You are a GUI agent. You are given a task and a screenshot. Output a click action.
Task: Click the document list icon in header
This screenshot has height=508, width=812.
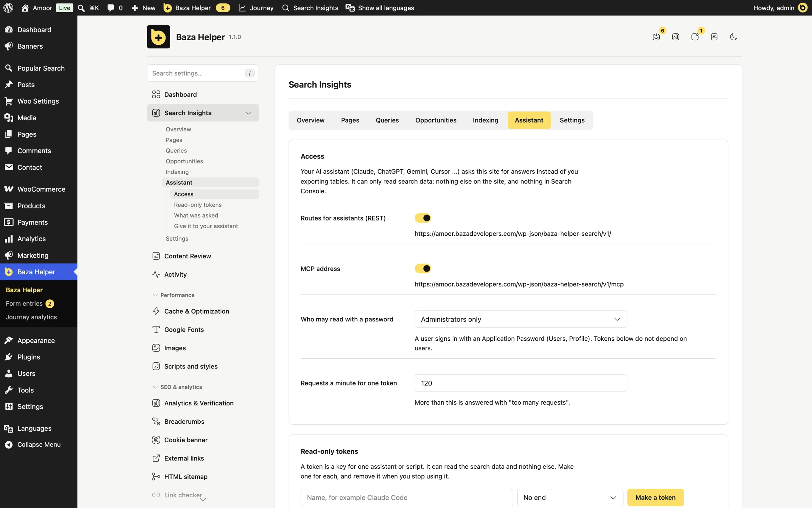(x=714, y=37)
